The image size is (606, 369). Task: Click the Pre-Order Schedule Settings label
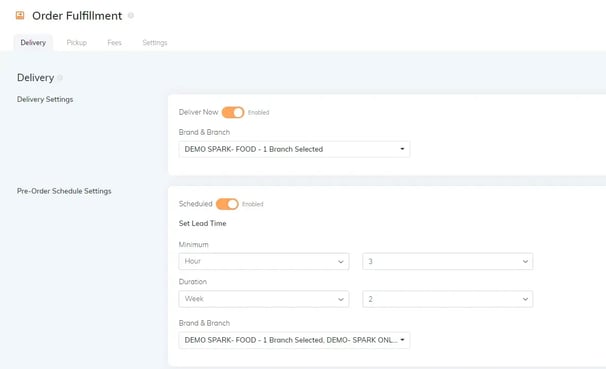[64, 191]
